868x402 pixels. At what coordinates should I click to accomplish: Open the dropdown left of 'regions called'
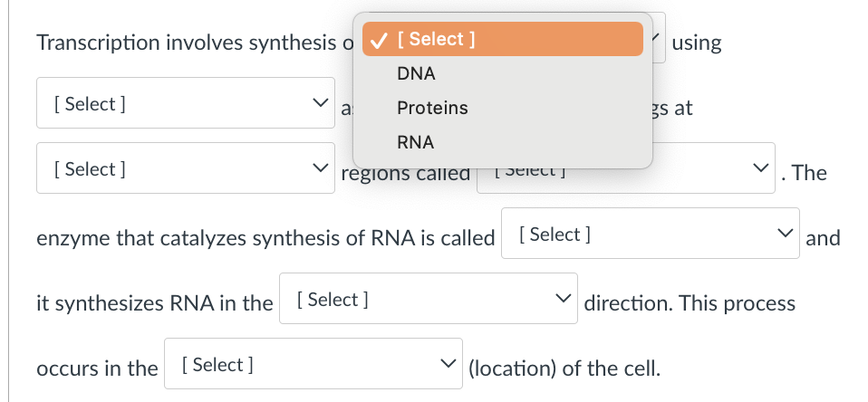(x=186, y=168)
